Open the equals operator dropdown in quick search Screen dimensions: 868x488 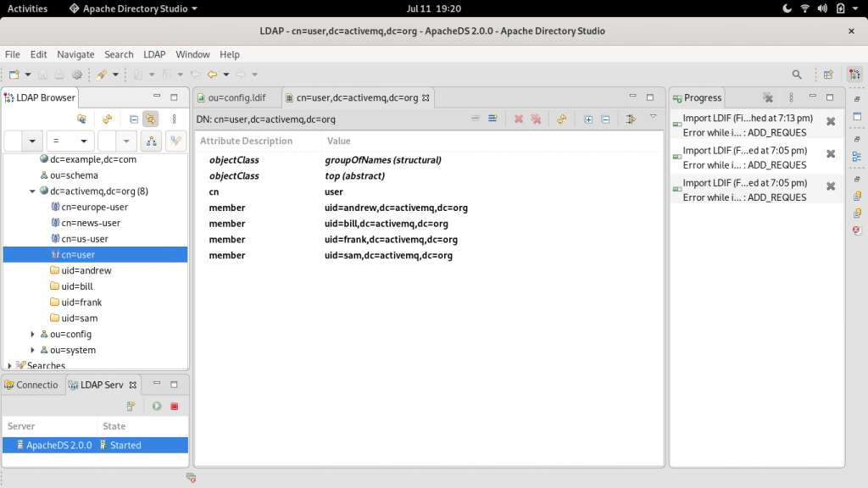[x=70, y=141]
